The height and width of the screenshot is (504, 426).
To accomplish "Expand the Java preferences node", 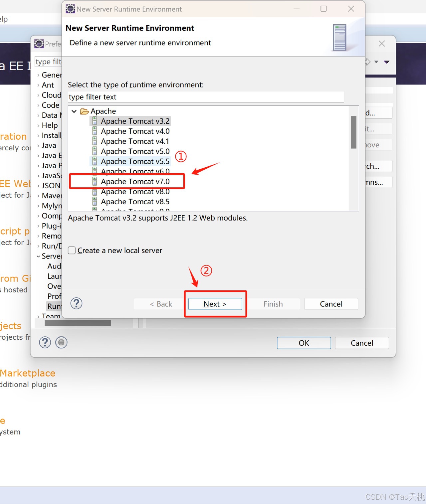I will (x=38, y=146).
